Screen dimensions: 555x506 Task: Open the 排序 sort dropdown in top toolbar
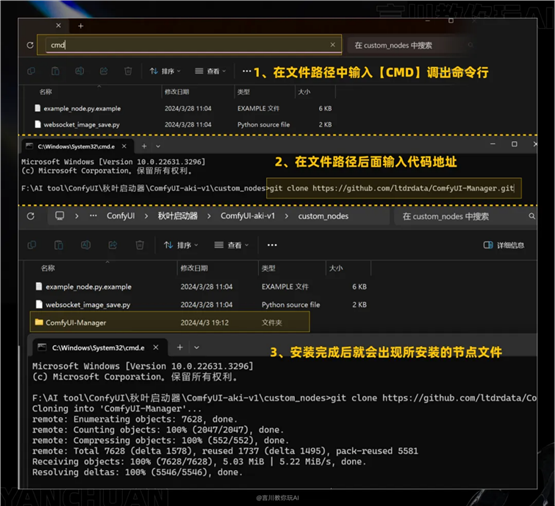[165, 71]
